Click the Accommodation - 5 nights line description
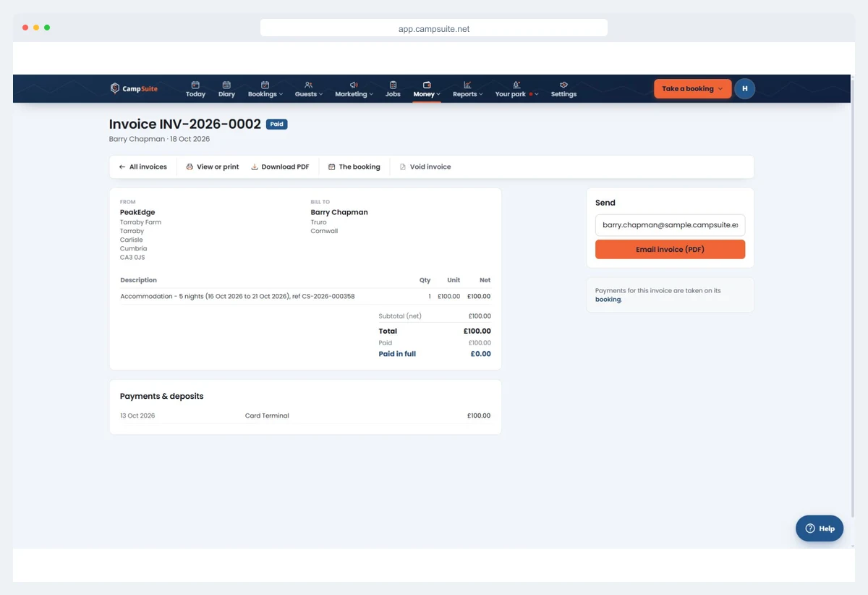The image size is (868, 595). pos(237,296)
